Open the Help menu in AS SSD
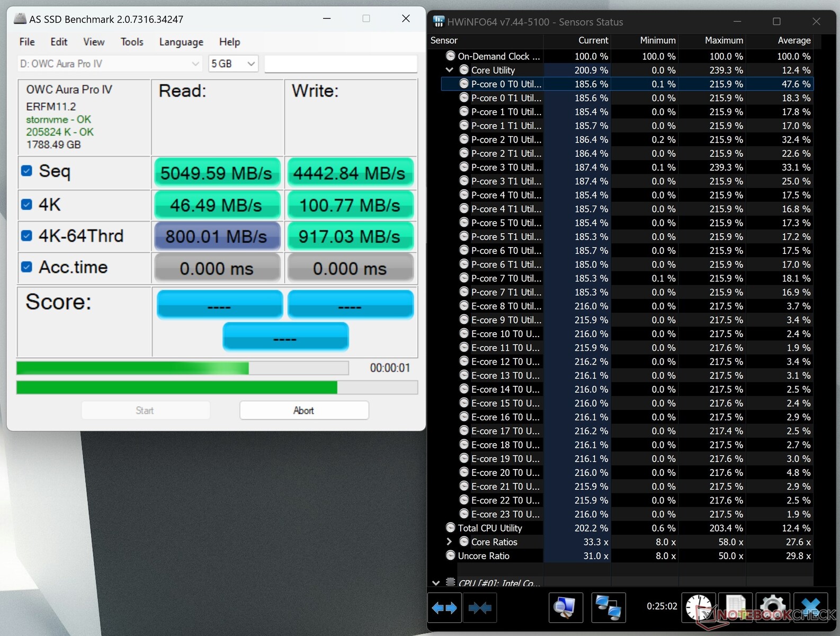Image resolution: width=840 pixels, height=636 pixels. click(229, 42)
